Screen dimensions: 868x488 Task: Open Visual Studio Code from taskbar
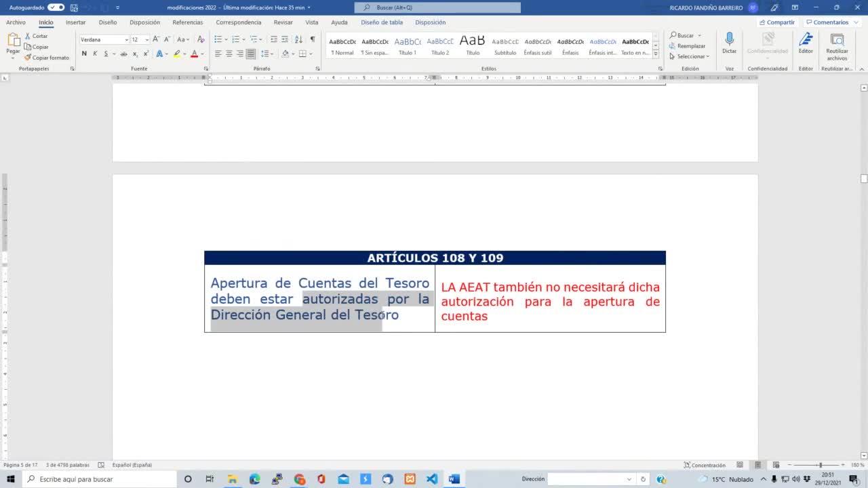point(432,479)
